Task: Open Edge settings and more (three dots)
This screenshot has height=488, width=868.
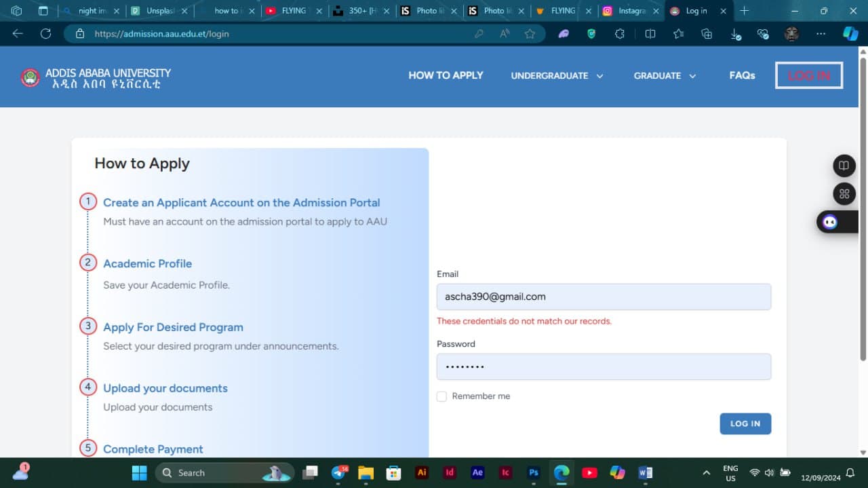Action: tap(821, 34)
